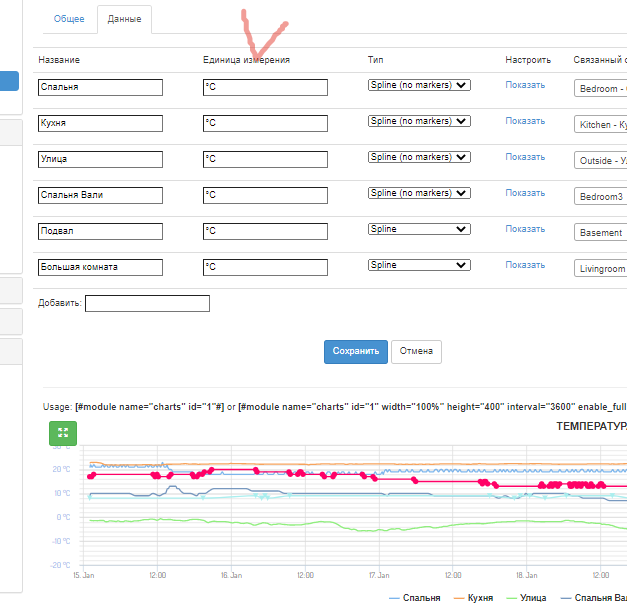This screenshot has width=627, height=616.
Task: Select the Данные tab
Action: 124,19
